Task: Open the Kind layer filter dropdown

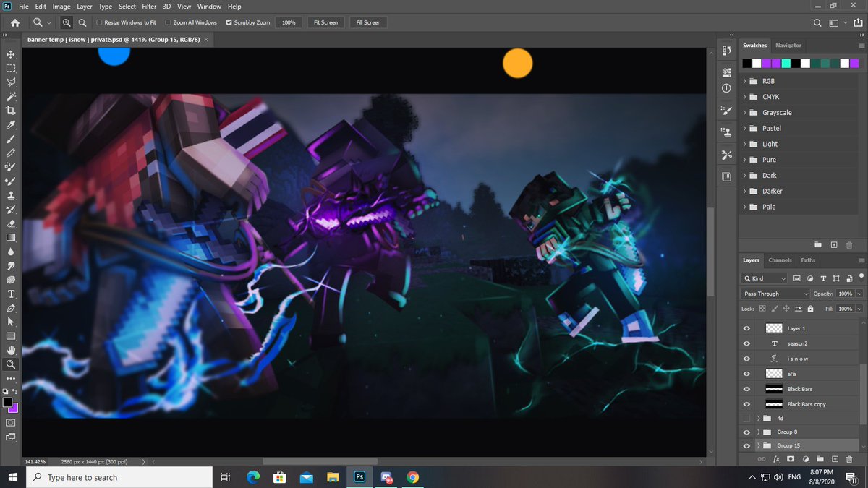Action: [x=765, y=278]
